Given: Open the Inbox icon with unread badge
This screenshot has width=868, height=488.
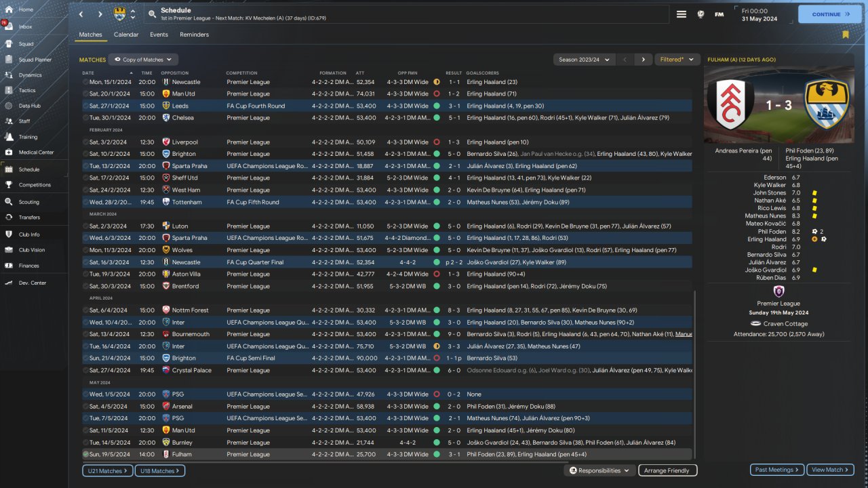Looking at the screenshot, I should point(9,26).
